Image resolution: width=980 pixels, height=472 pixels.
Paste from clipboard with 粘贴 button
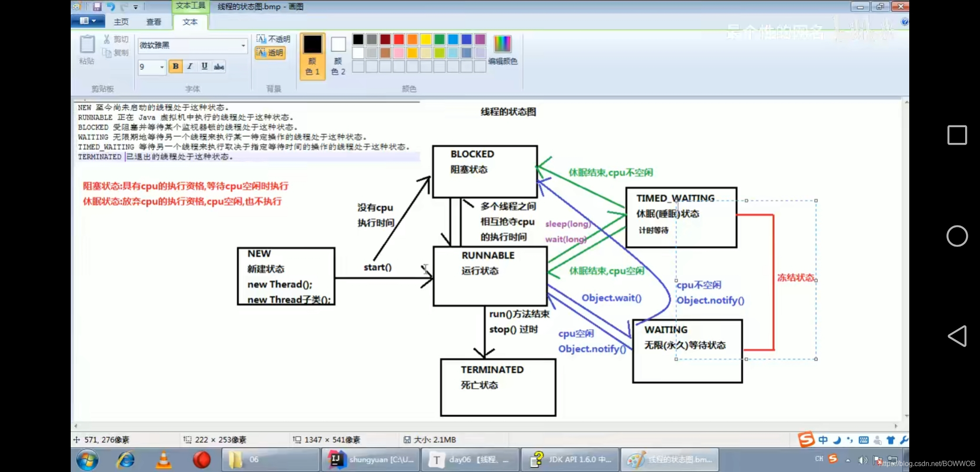coord(87,50)
